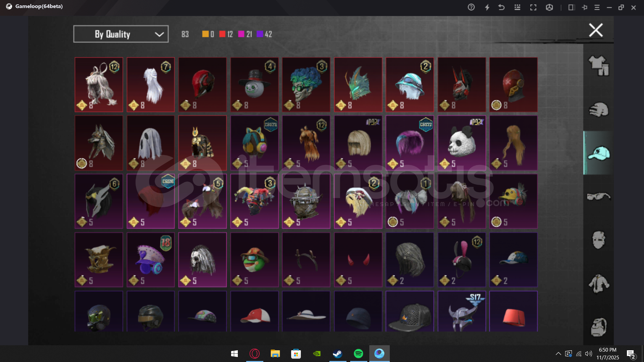Click the Gameloop fullscreen icon
The width and height of the screenshot is (644, 362).
pos(533,7)
